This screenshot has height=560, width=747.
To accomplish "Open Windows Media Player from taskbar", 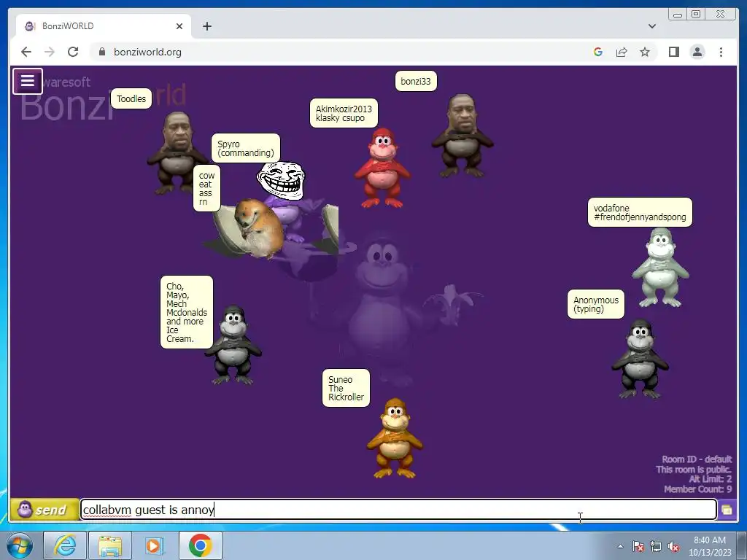I will [155, 545].
